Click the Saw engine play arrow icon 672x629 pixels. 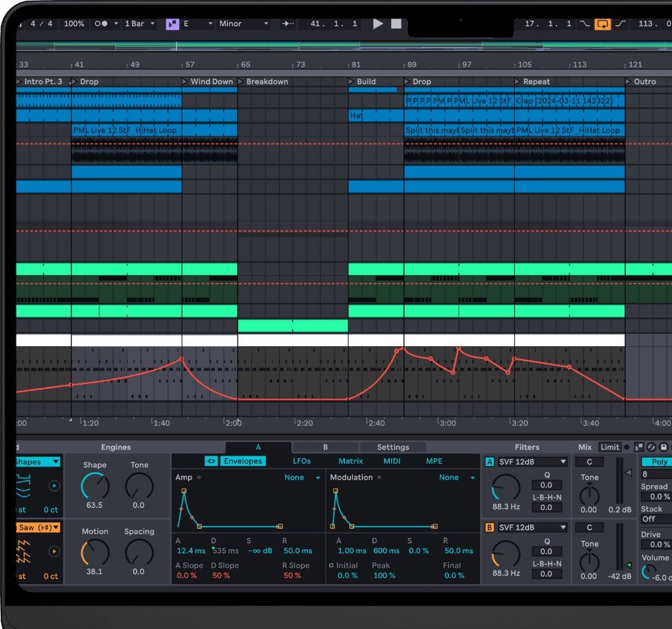[x=54, y=551]
